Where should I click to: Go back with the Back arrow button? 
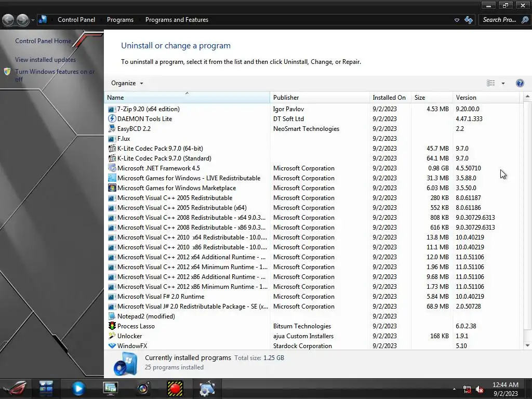8,20
